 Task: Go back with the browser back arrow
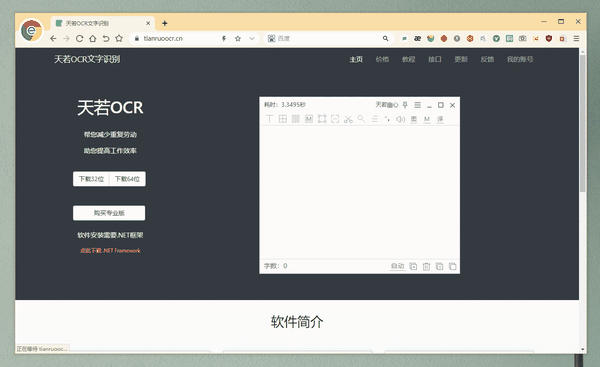[53, 39]
